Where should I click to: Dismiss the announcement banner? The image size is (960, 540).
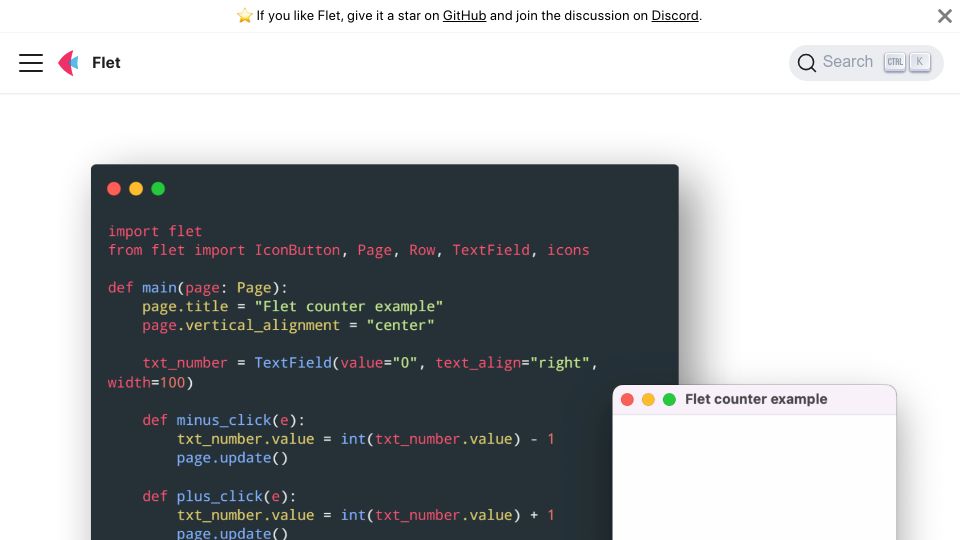click(x=945, y=16)
